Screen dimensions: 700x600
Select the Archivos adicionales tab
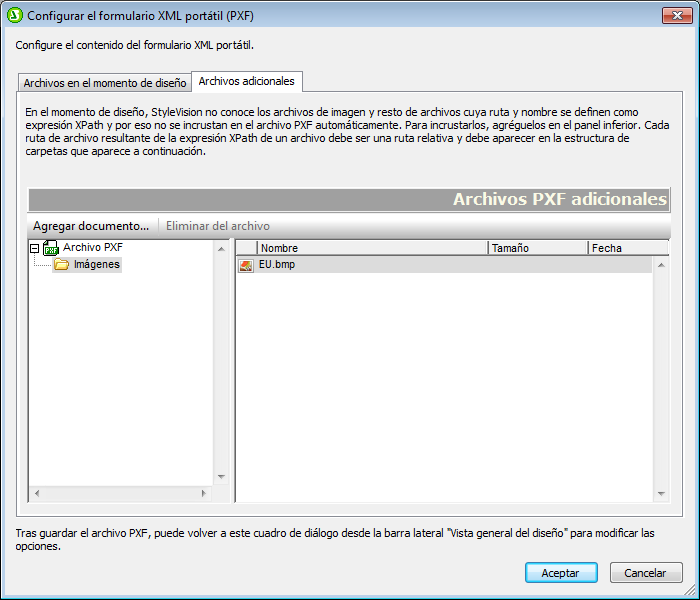click(x=245, y=81)
